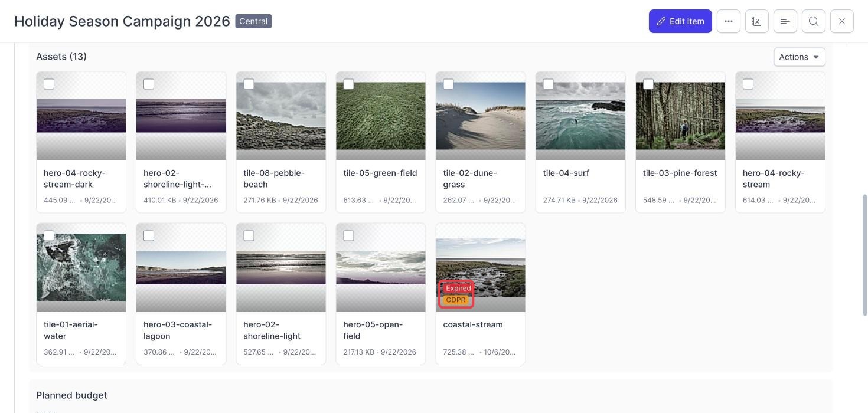The width and height of the screenshot is (868, 413).
Task: Click the Expired badge on coastal-stream
Action: point(458,289)
